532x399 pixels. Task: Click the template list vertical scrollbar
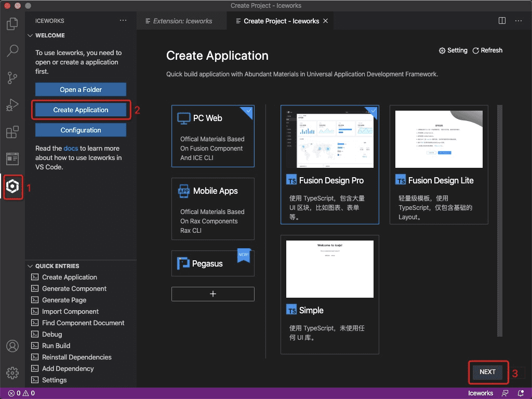(x=499, y=220)
